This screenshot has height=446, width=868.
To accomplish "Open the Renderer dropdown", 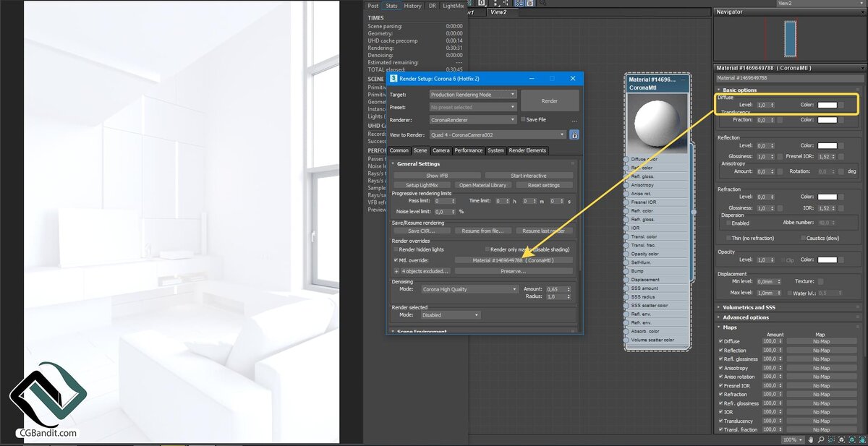I will [473, 120].
